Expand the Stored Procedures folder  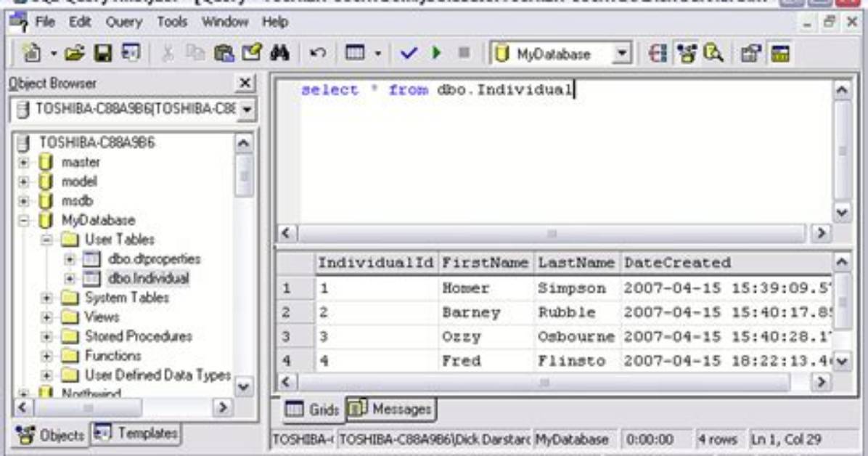(46, 337)
